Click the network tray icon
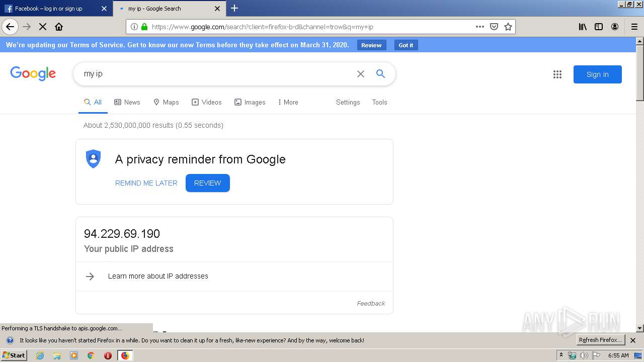This screenshot has height=362, width=644. [572, 355]
